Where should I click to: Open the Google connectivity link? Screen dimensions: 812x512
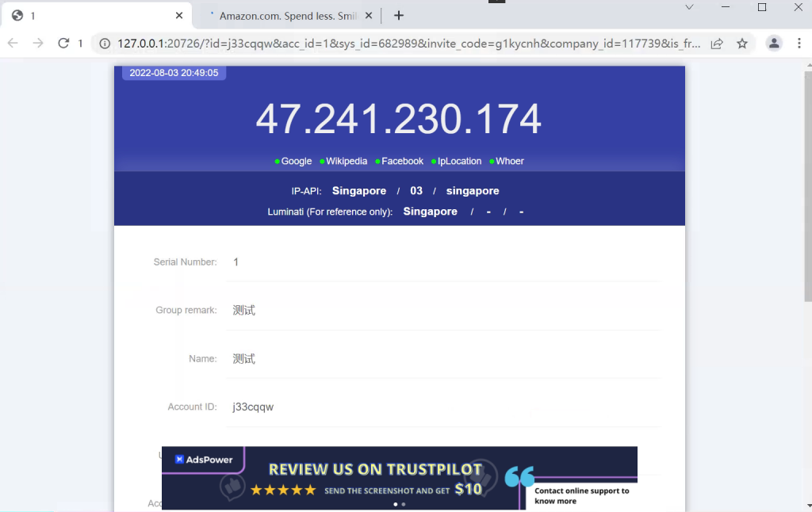[296, 161]
